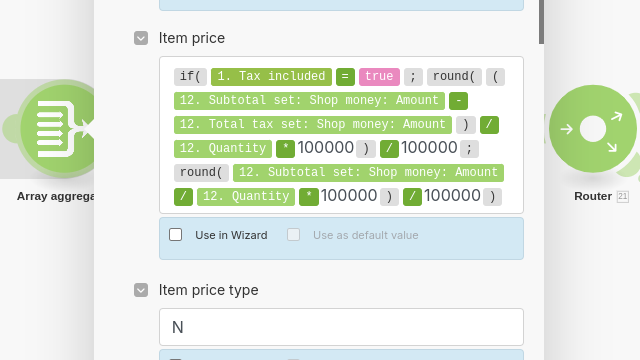Open the Router module icon
640x360 pixels.
click(593, 129)
